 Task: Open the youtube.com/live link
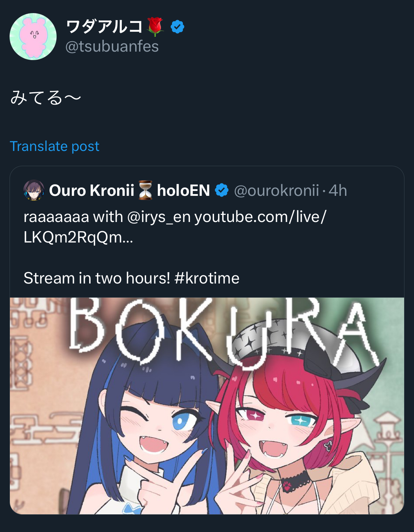pos(175,227)
